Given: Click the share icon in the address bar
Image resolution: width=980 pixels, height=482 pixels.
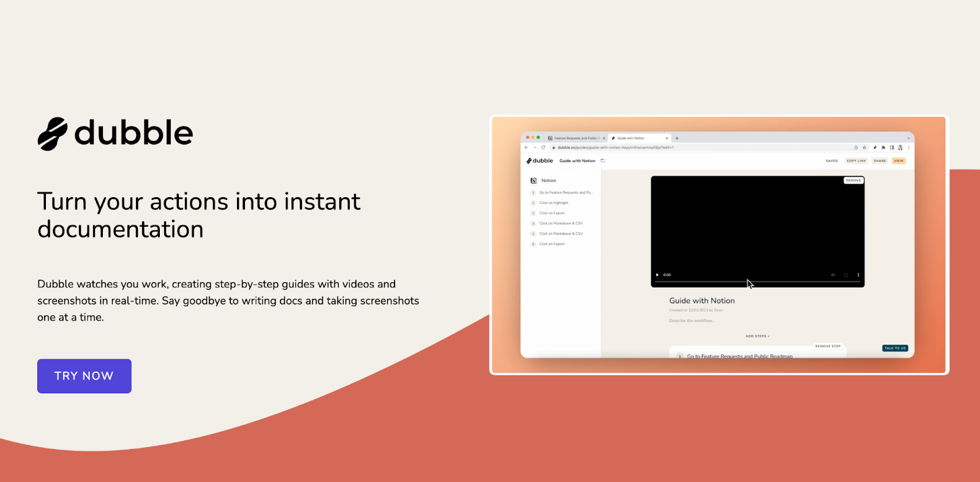Looking at the screenshot, I should tap(856, 148).
